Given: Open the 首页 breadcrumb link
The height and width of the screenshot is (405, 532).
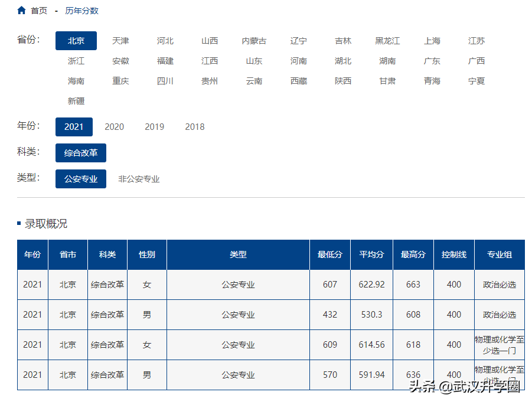Looking at the screenshot, I should coord(39,11).
